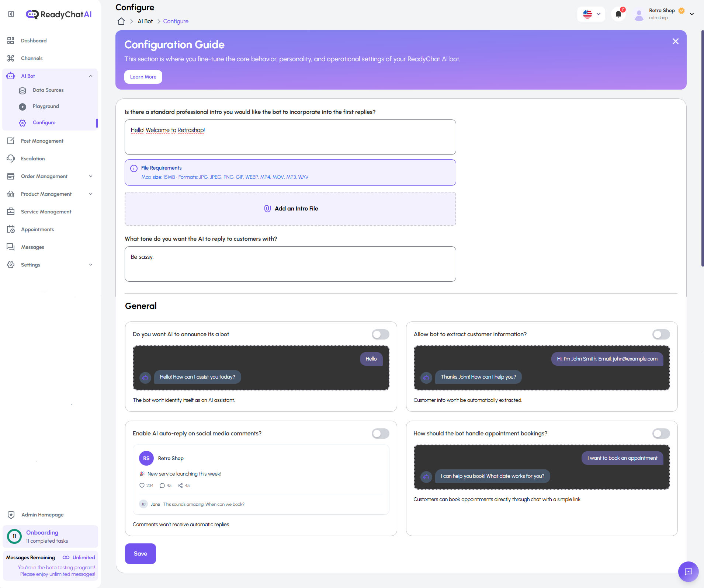Select the Playground icon in the sidebar
This screenshot has height=588, width=704.
tap(23, 106)
